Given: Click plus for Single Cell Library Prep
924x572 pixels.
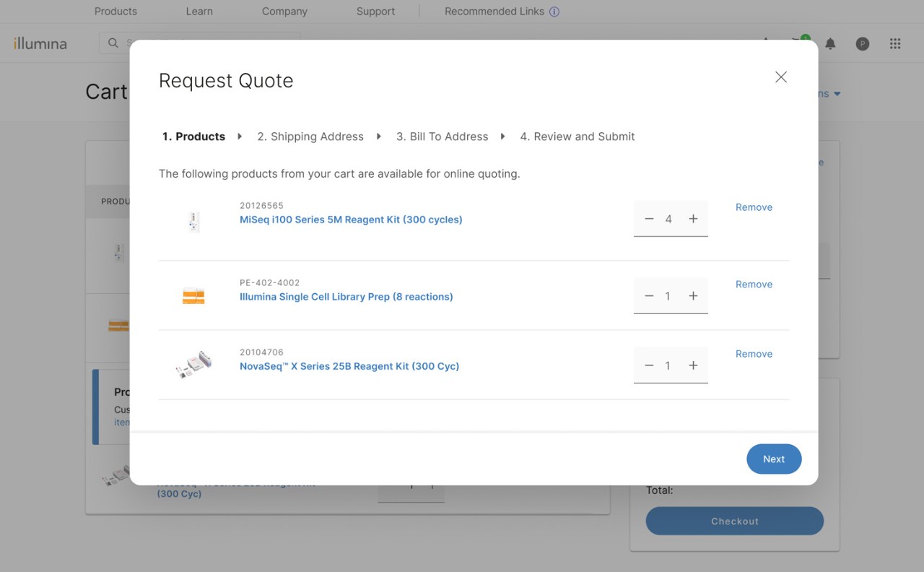Looking at the screenshot, I should point(693,296).
